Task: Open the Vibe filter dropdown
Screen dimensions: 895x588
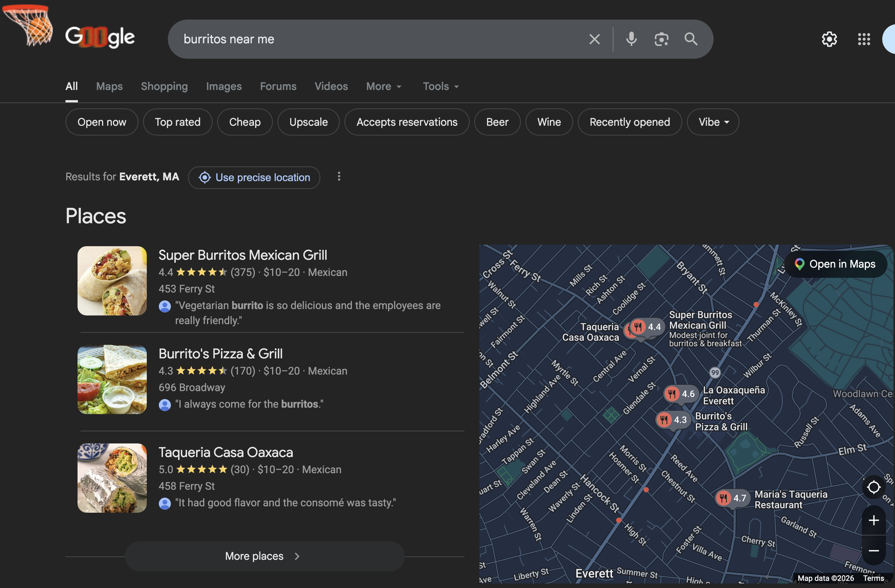Action: (x=712, y=122)
